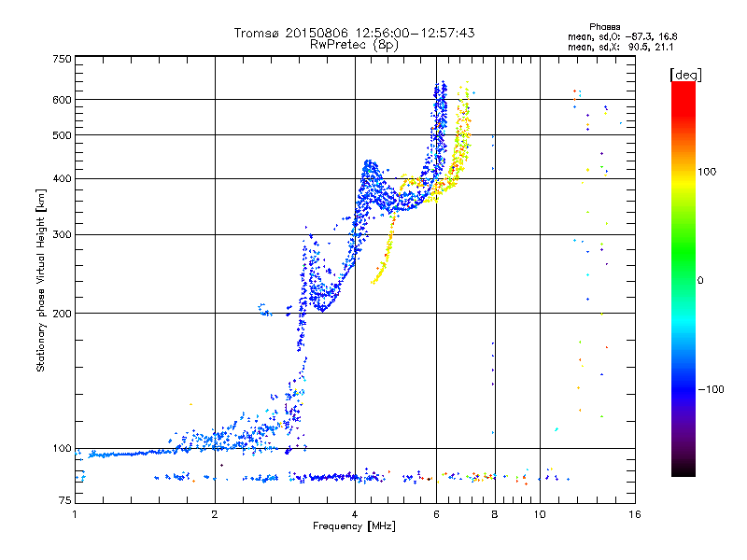The height and width of the screenshot is (560, 747).
Task: Click the 'Phases' heading text
Action: (x=604, y=27)
